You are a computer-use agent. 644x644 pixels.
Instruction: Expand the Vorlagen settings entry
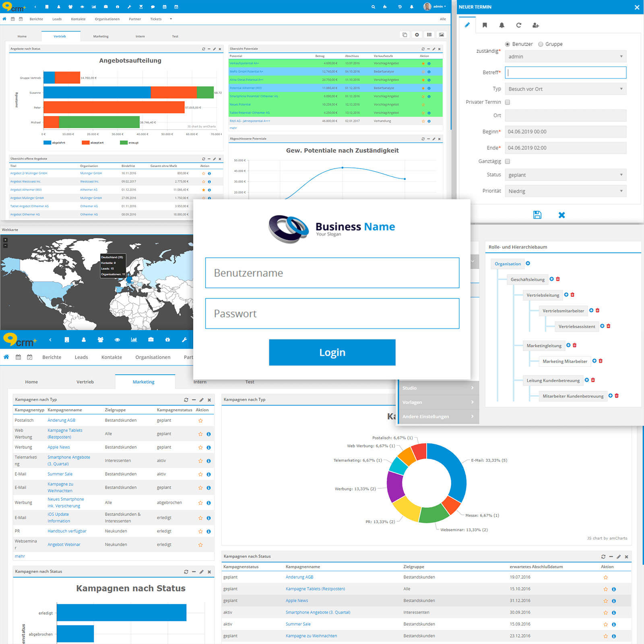438,402
